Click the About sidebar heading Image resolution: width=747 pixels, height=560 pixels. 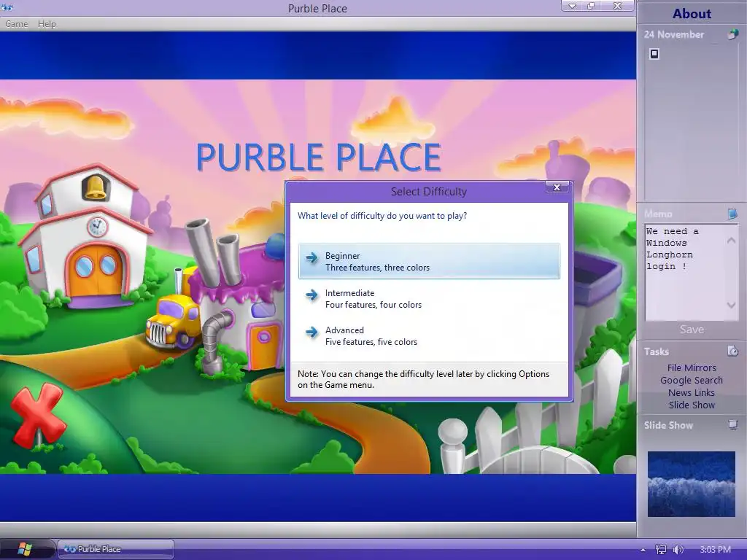pyautogui.click(x=692, y=14)
